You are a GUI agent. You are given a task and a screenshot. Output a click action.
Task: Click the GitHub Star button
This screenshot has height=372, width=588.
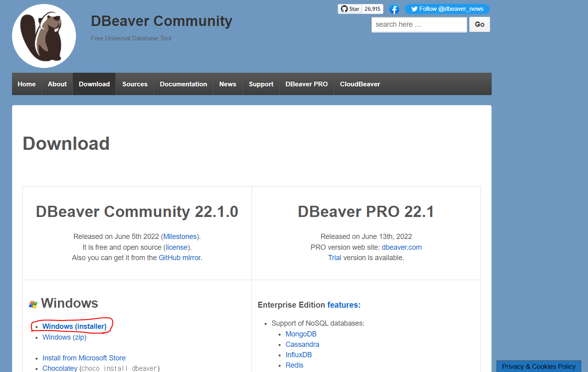(350, 9)
